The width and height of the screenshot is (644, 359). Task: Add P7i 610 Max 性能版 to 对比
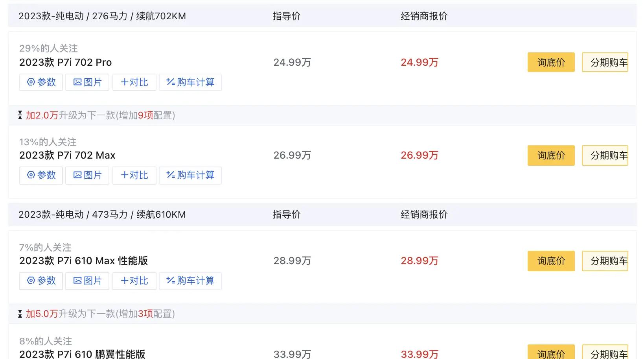[134, 281]
